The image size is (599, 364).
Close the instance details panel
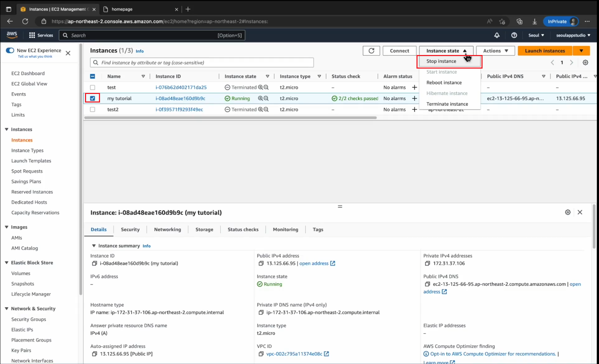pos(580,212)
